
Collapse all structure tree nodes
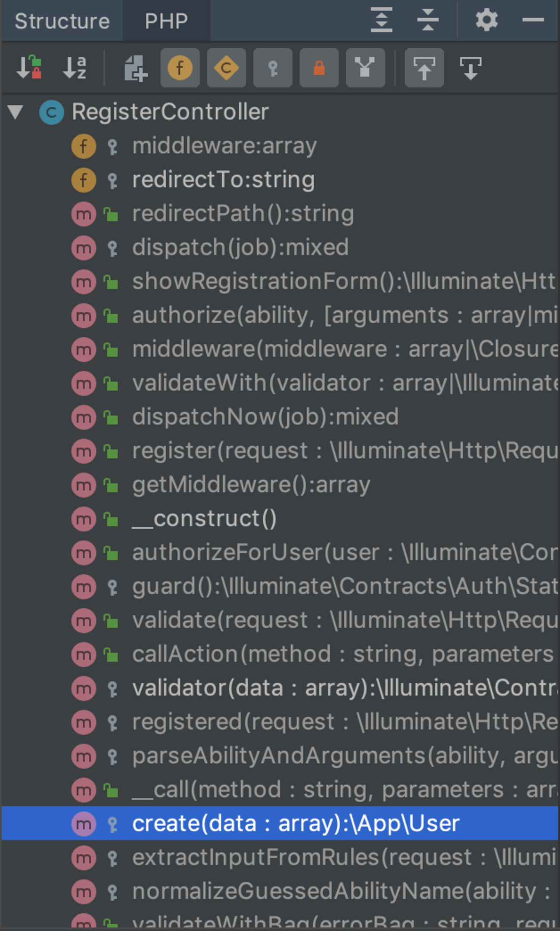[428, 20]
